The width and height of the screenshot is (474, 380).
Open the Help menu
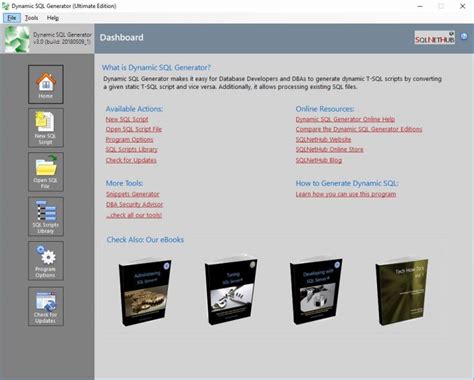[x=53, y=18]
